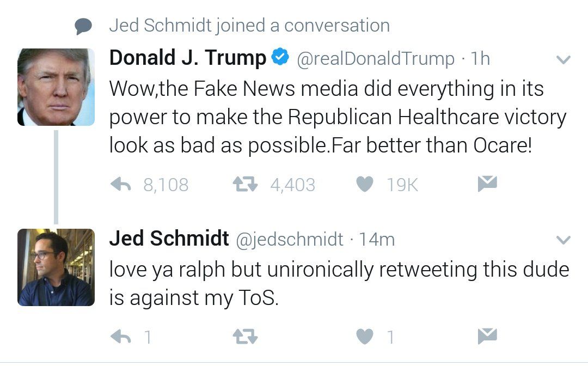Screen dimensions: 588x366
Task: Like Jed Schmidt's tweet
Action: pyautogui.click(x=364, y=337)
